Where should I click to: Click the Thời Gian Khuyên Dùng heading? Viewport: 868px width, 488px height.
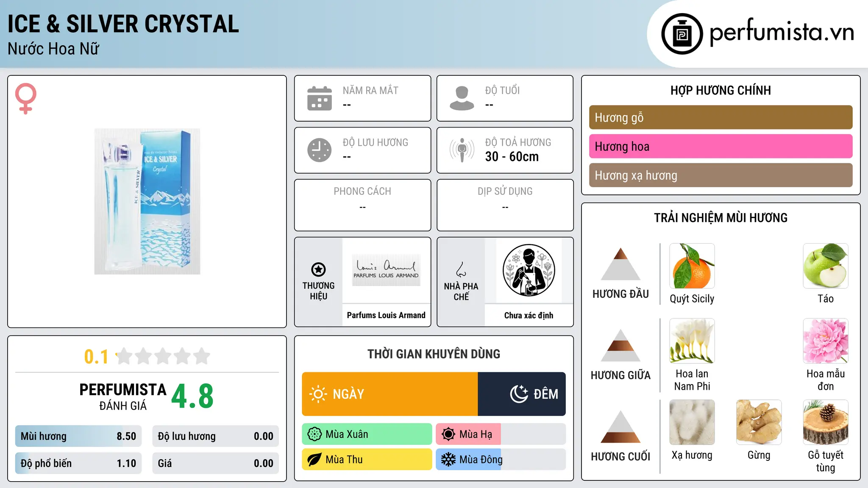(x=434, y=354)
